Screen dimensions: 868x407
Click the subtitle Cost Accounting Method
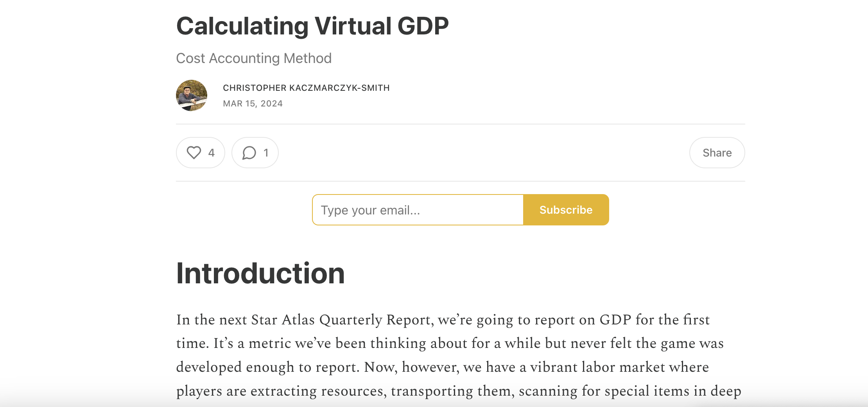click(254, 58)
